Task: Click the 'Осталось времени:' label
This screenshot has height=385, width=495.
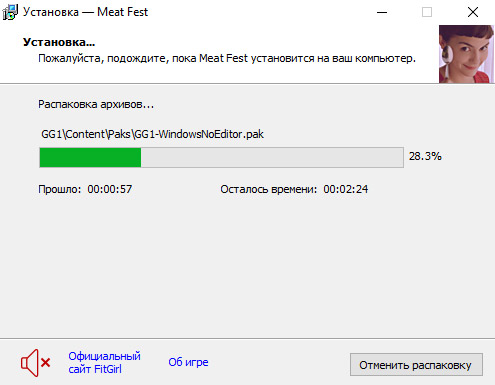Action: click(269, 189)
